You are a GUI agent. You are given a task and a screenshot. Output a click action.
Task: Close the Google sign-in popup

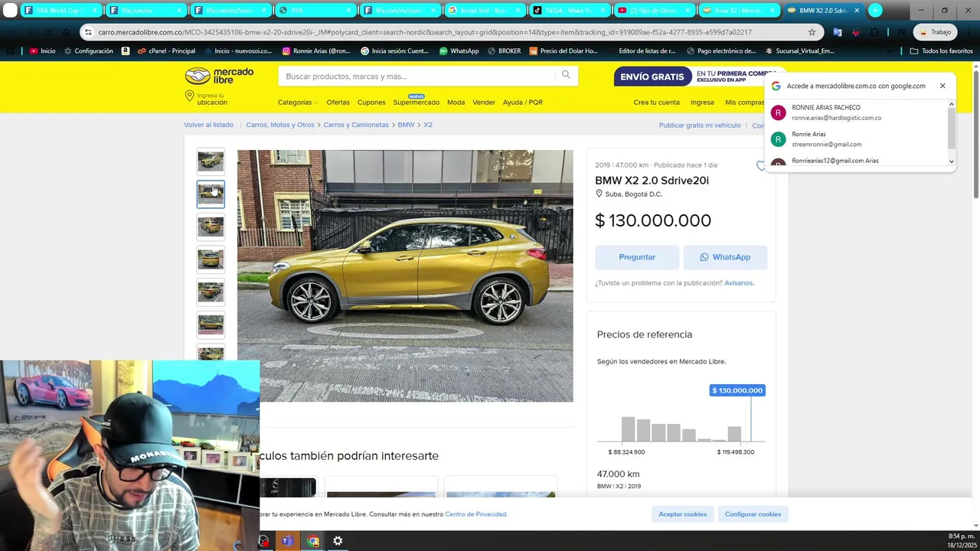click(942, 86)
